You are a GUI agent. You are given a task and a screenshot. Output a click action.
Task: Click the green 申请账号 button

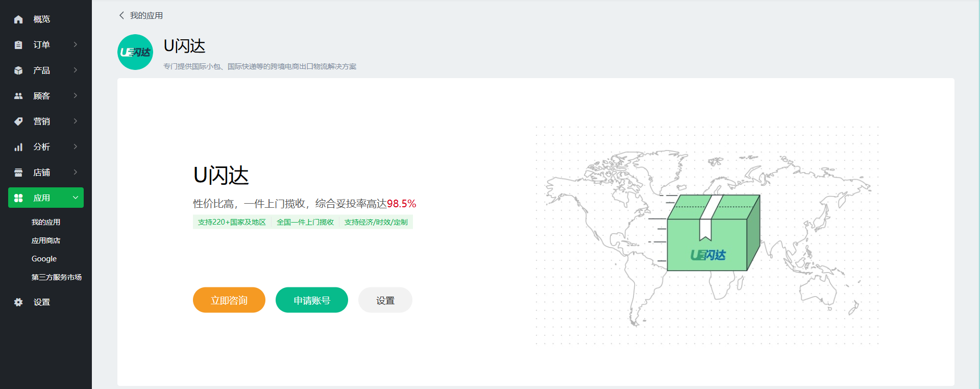click(x=312, y=300)
